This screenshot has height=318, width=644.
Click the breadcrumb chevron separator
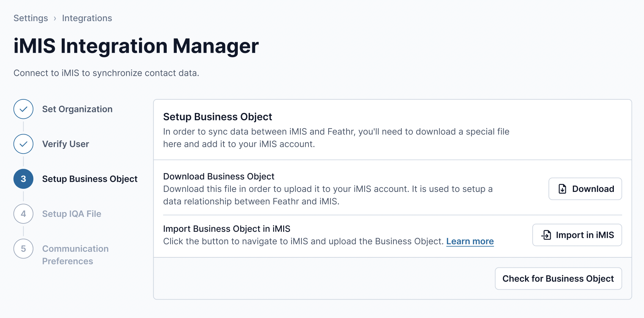55,18
